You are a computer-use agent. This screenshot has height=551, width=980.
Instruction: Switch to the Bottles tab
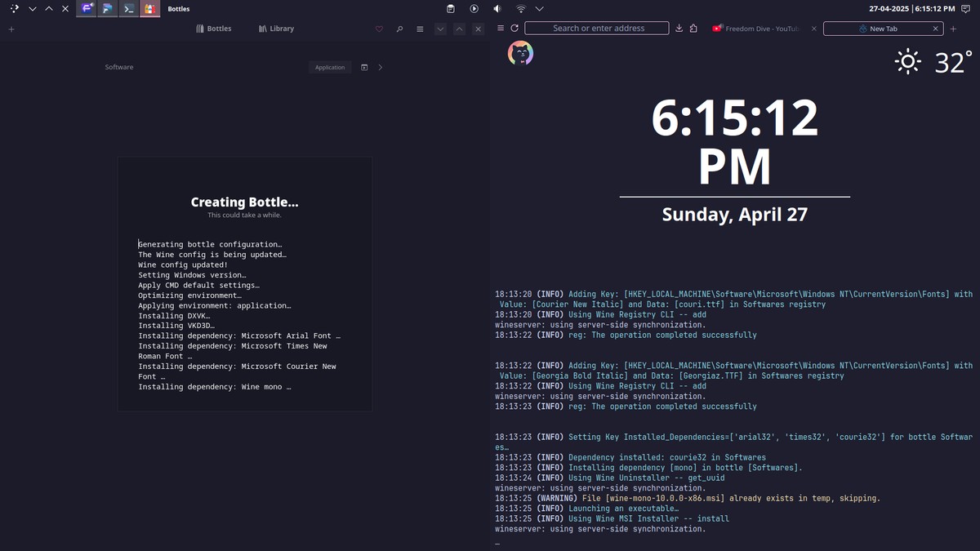[214, 29]
